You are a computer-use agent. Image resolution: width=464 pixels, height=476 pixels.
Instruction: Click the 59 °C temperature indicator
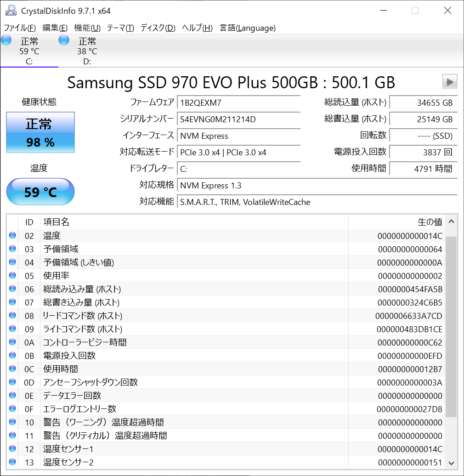click(40, 192)
